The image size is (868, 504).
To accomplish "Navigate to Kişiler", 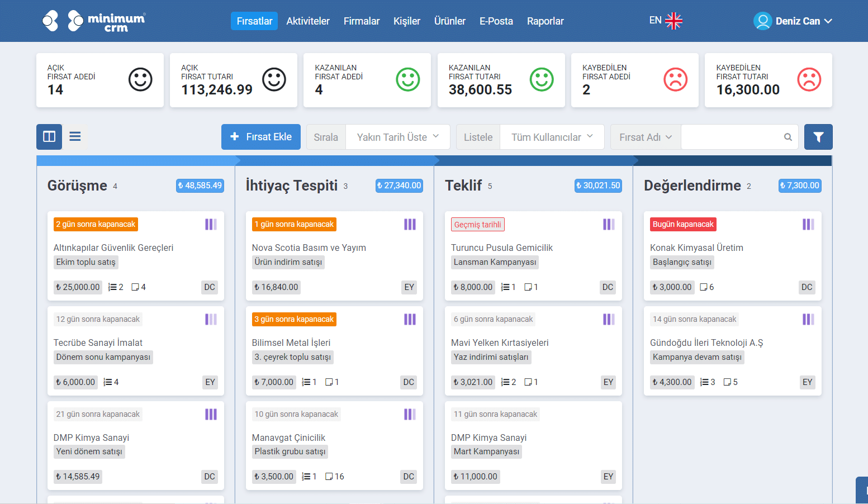I will pyautogui.click(x=407, y=21).
